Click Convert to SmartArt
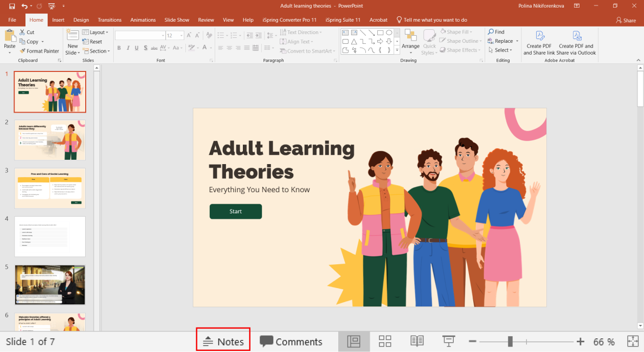 (x=307, y=51)
